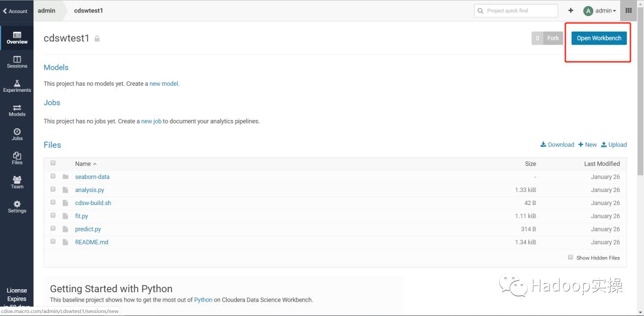The width and height of the screenshot is (644, 316).
Task: Enable Show Hidden Files checkbox
Action: [571, 258]
